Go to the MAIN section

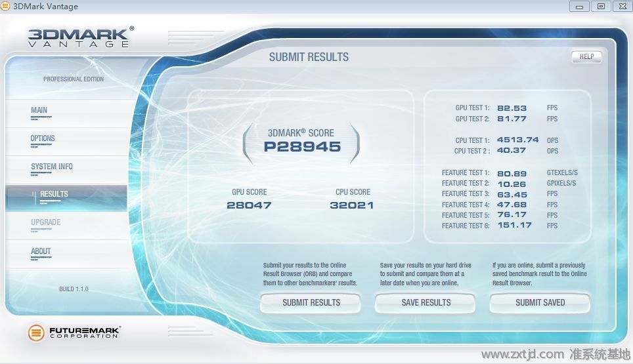pos(39,111)
